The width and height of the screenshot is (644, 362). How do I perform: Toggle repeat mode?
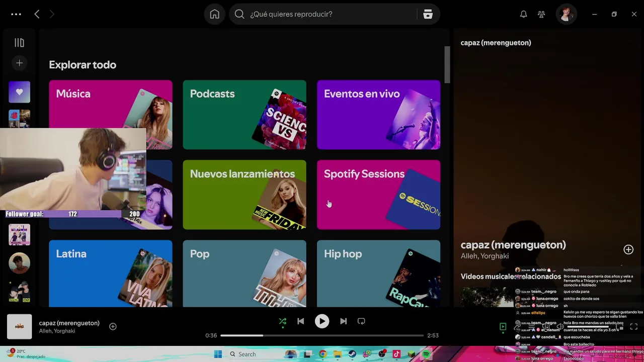point(361,321)
